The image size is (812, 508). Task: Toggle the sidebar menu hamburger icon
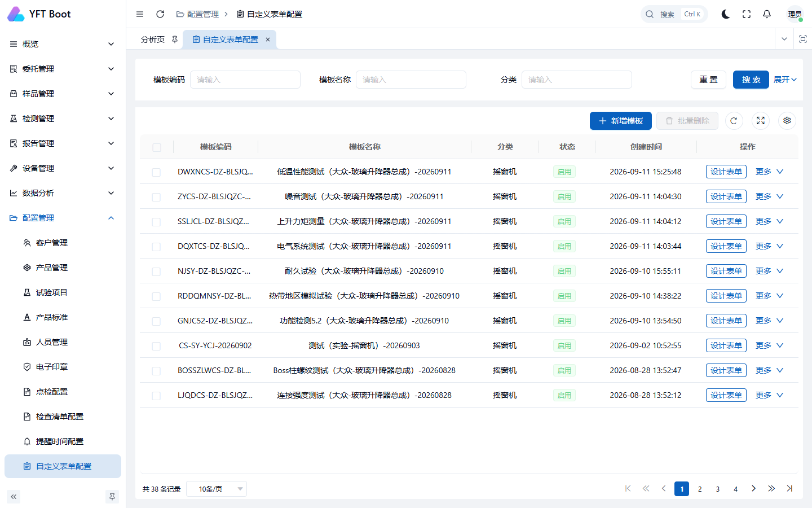tap(140, 14)
